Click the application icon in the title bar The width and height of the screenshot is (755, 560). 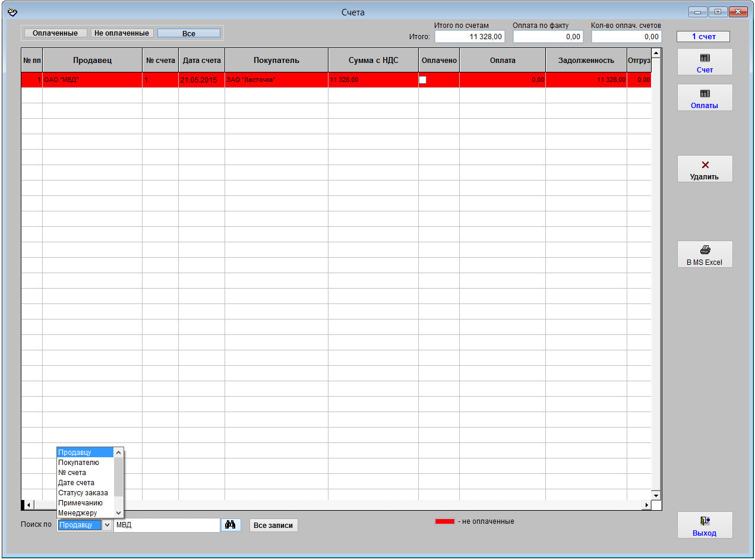12,12
